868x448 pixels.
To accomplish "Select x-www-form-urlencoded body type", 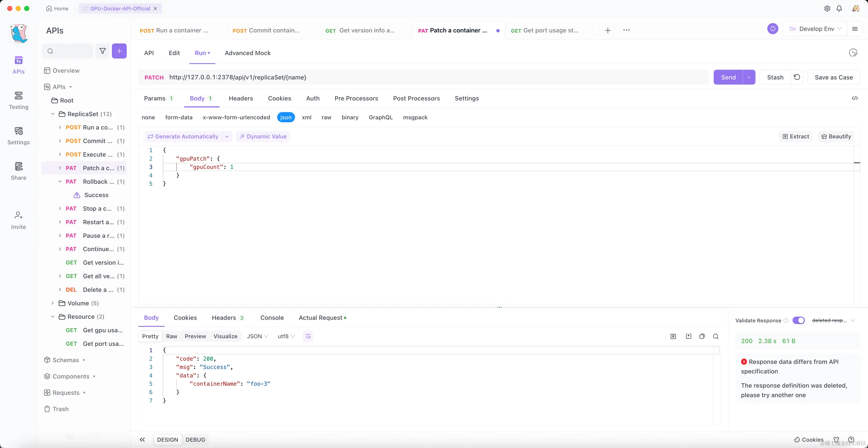I will [236, 117].
